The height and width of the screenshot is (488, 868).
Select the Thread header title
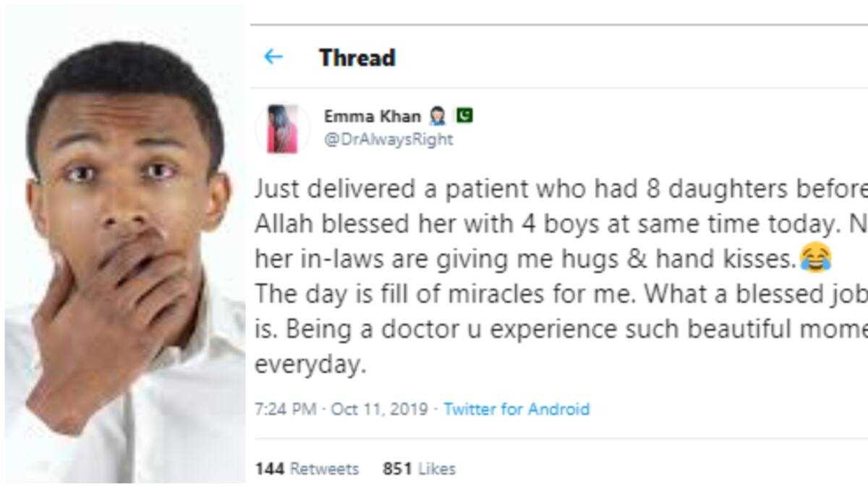(357, 58)
